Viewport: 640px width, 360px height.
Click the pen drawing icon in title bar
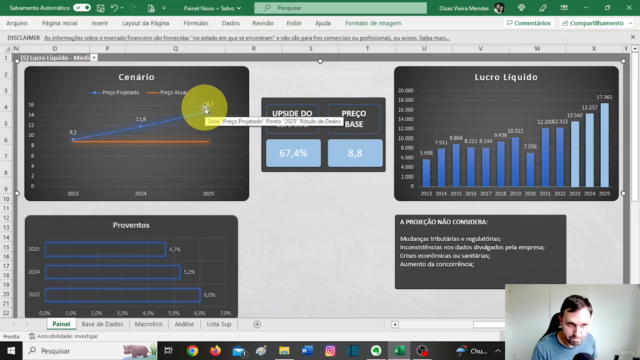tap(543, 8)
